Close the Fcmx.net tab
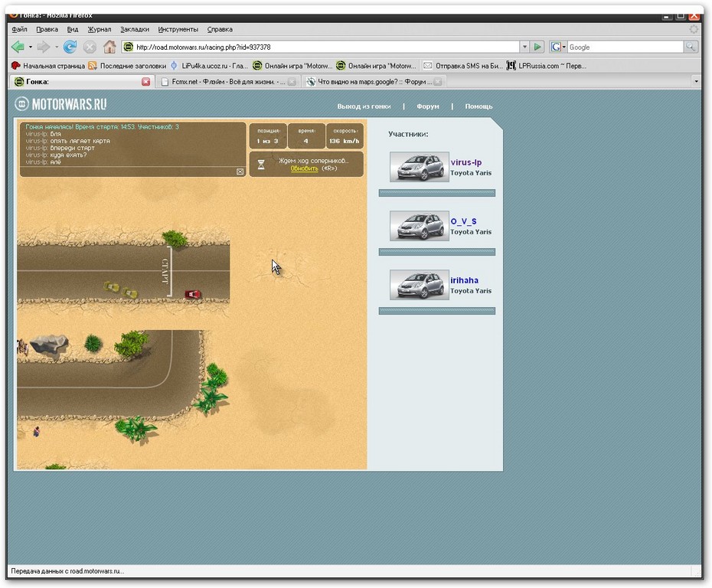The width and height of the screenshot is (712, 588). pyautogui.click(x=292, y=82)
